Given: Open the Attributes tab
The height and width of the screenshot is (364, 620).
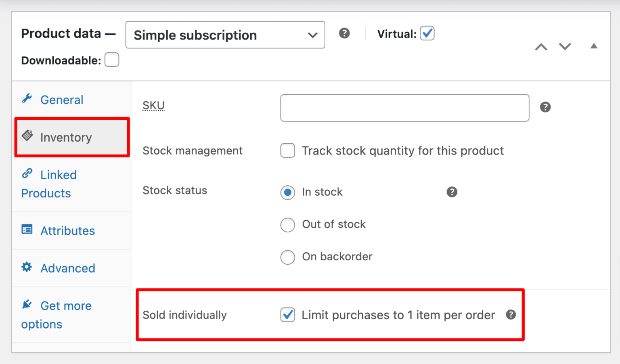Looking at the screenshot, I should click(x=67, y=230).
